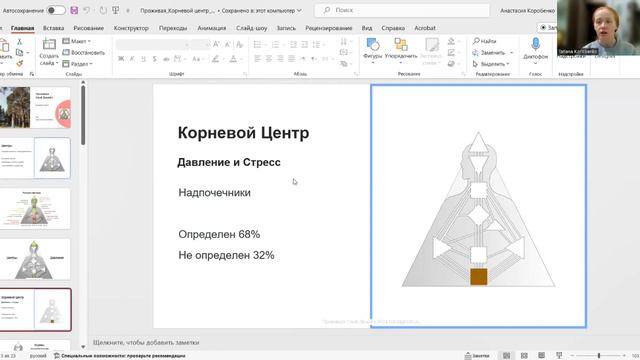Click the Increase Font Size icon
This screenshot has width=640, height=360.
(216, 44)
